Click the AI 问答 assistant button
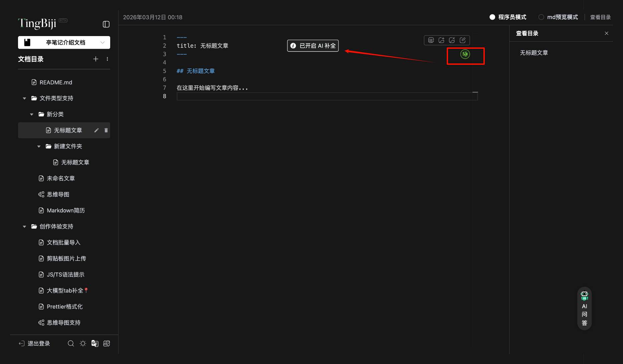 point(584,309)
